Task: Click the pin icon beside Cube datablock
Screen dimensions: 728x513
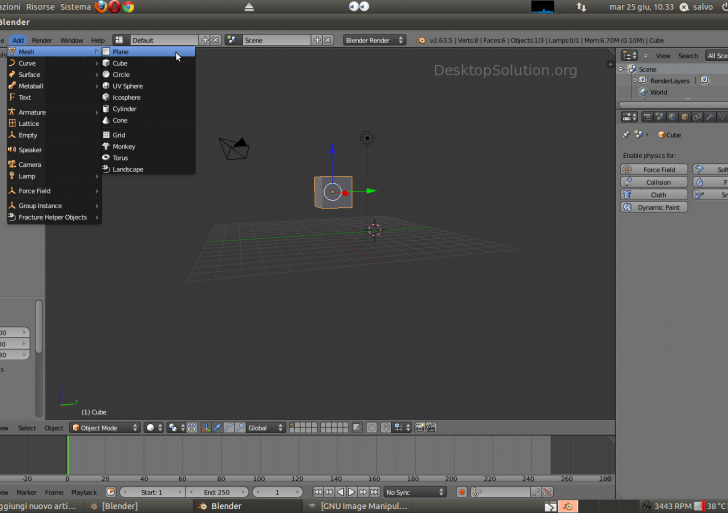Action: click(626, 134)
